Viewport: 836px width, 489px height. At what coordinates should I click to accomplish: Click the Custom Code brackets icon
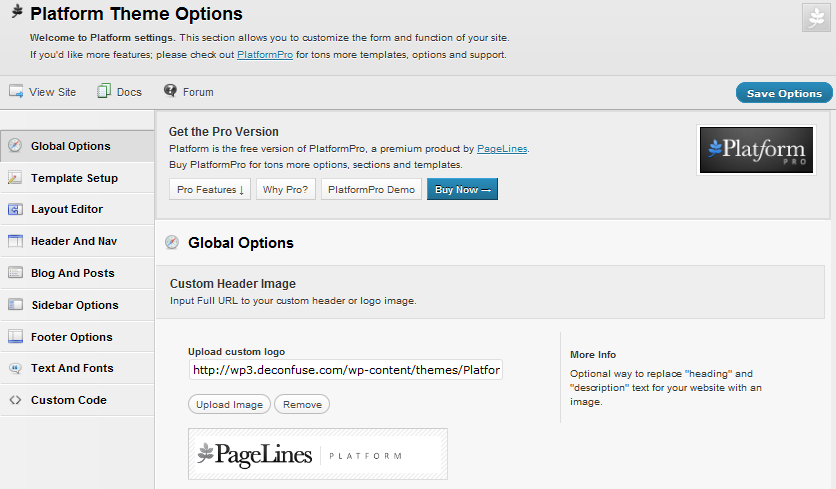pos(15,400)
